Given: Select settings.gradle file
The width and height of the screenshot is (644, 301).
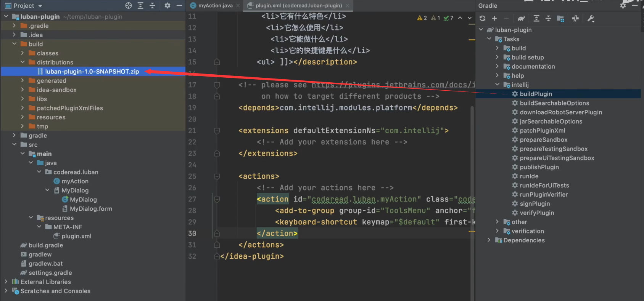Looking at the screenshot, I should [50, 272].
